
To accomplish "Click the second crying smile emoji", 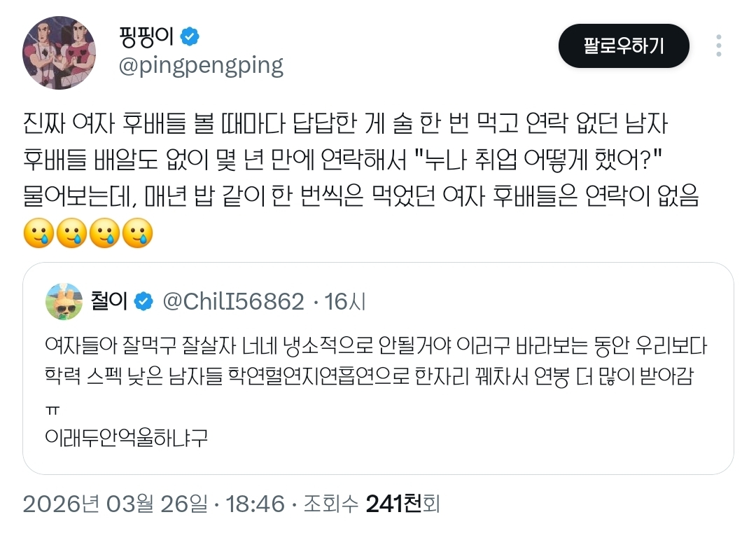I will tap(71, 233).
